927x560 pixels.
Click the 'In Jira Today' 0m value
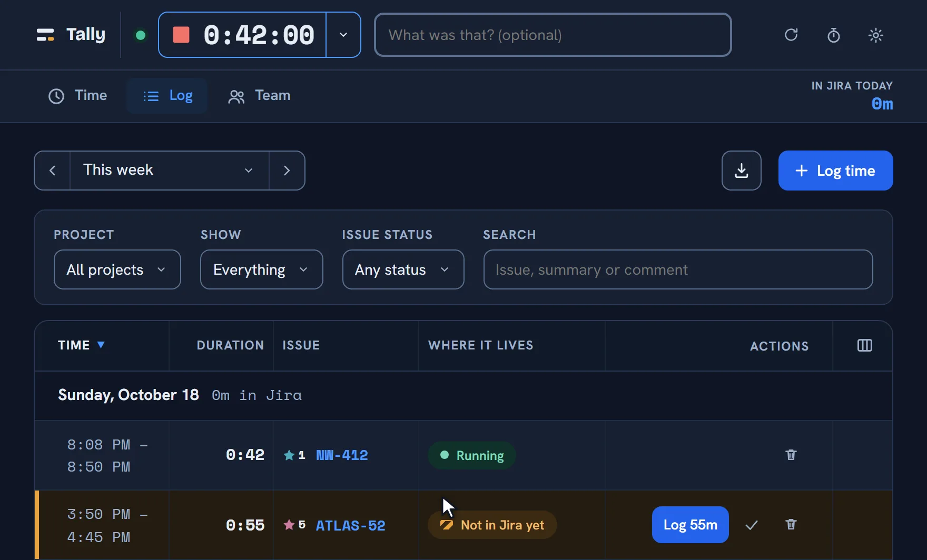tap(882, 104)
